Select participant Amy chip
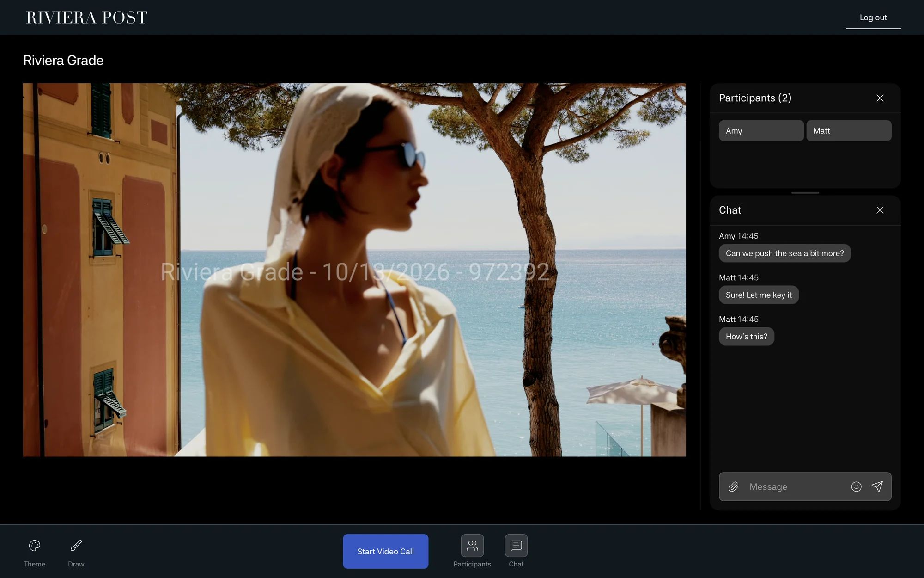 coord(761,131)
